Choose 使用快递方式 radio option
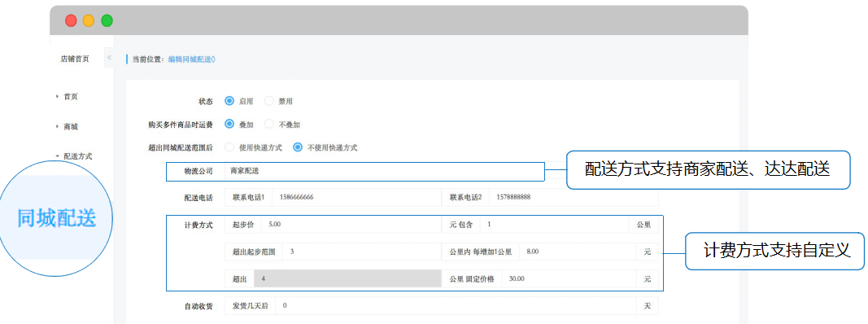Viewport: 868px width, 324px height. 229,148
